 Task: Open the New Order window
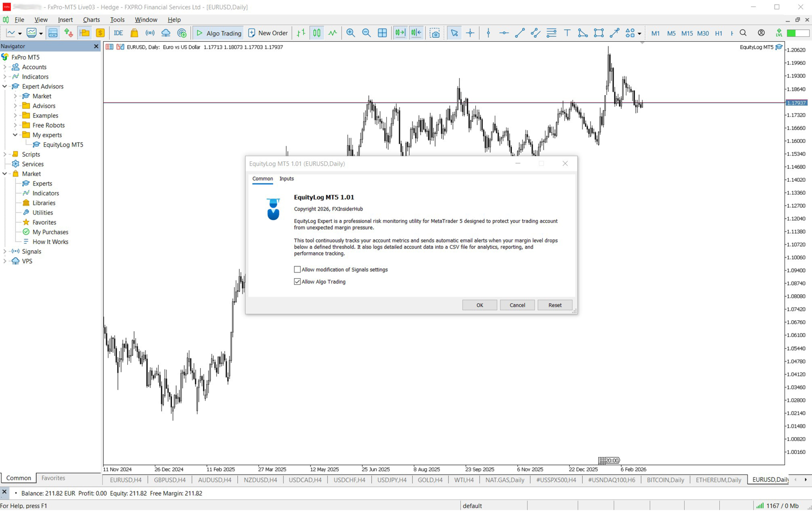268,33
